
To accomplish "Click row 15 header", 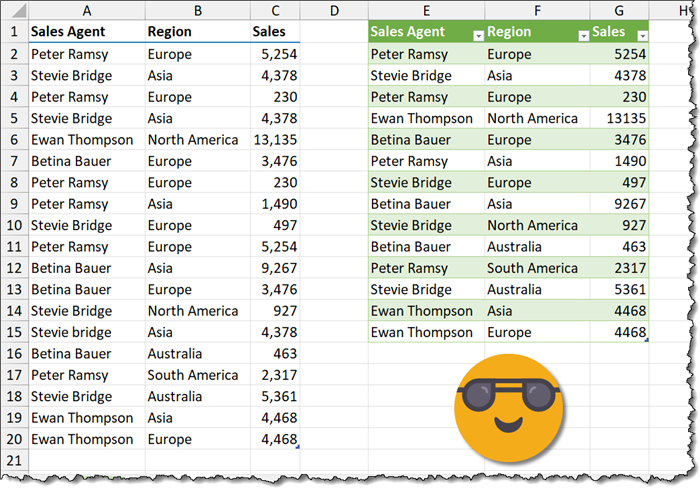I will click(13, 332).
